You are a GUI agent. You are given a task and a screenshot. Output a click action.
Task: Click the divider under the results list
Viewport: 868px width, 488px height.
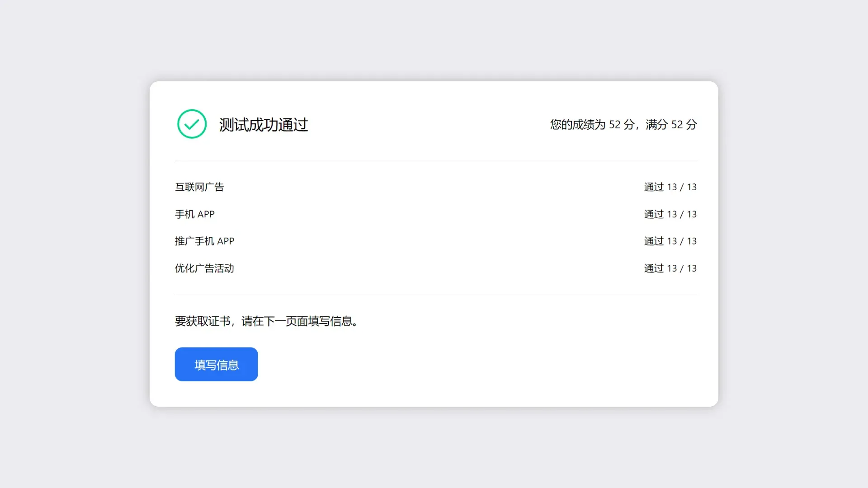[x=435, y=293]
